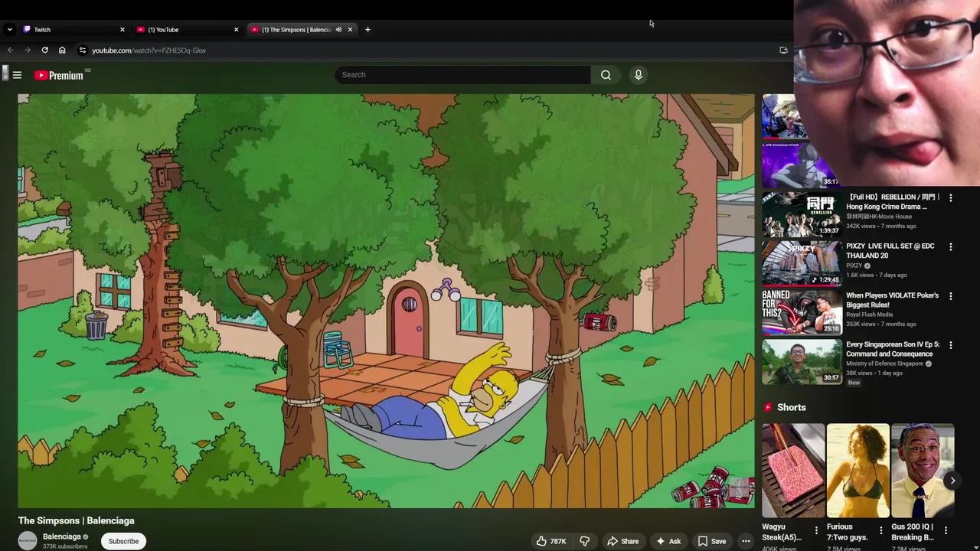This screenshot has width=980, height=551.
Task: Switch to the (1) YouTube tab
Action: pyautogui.click(x=187, y=30)
